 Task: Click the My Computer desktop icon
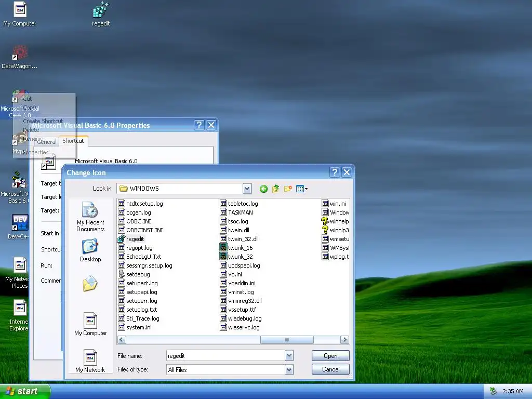click(20, 14)
